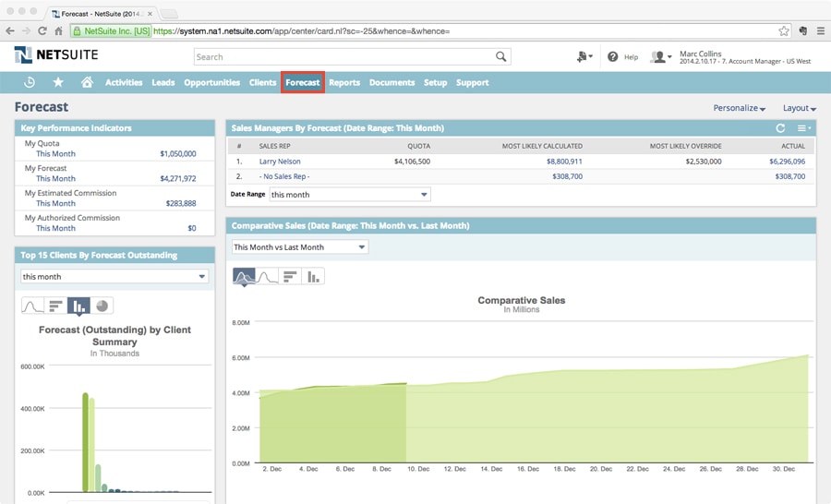The image size is (831, 504).
Task: Close the Forecast - NetSuite browser tab
Action: [150, 14]
